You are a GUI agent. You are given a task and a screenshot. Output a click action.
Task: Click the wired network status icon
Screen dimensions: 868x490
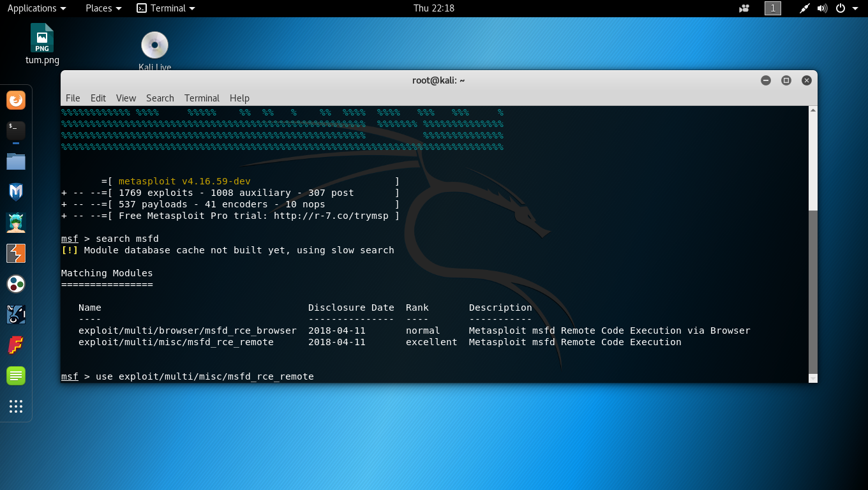(805, 8)
